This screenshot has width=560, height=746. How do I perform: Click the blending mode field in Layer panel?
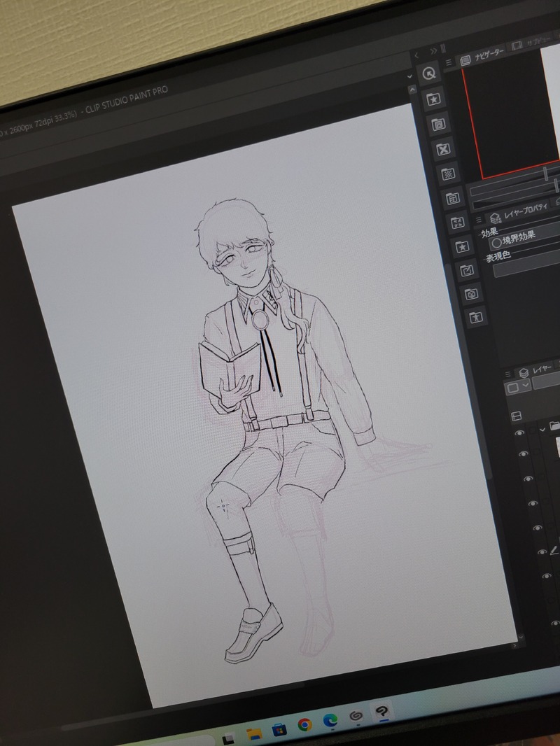[x=546, y=381]
